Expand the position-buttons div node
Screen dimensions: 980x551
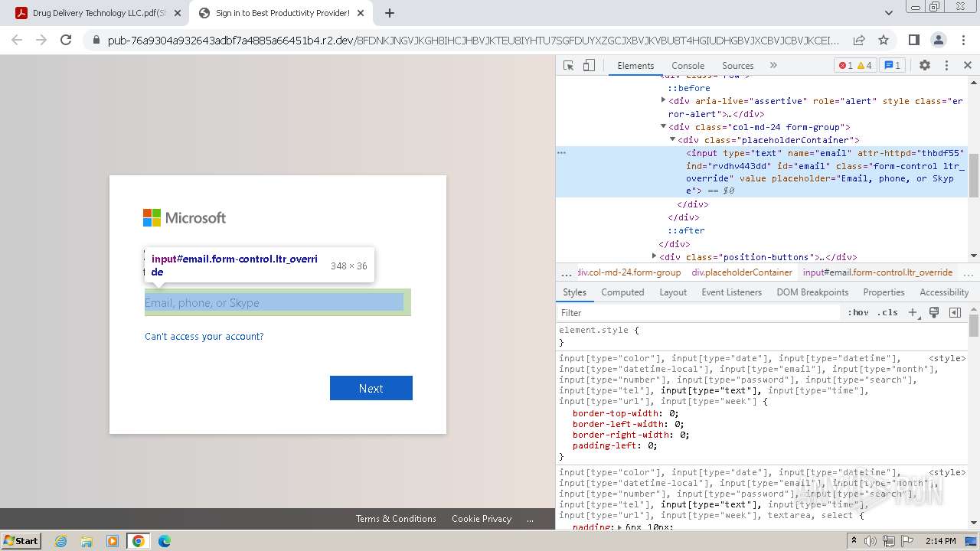click(655, 256)
